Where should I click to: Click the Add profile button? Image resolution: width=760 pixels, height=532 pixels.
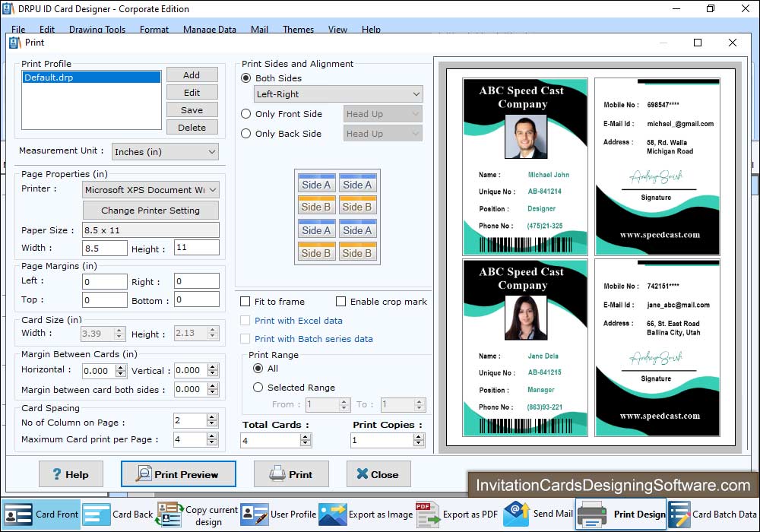[x=192, y=74]
